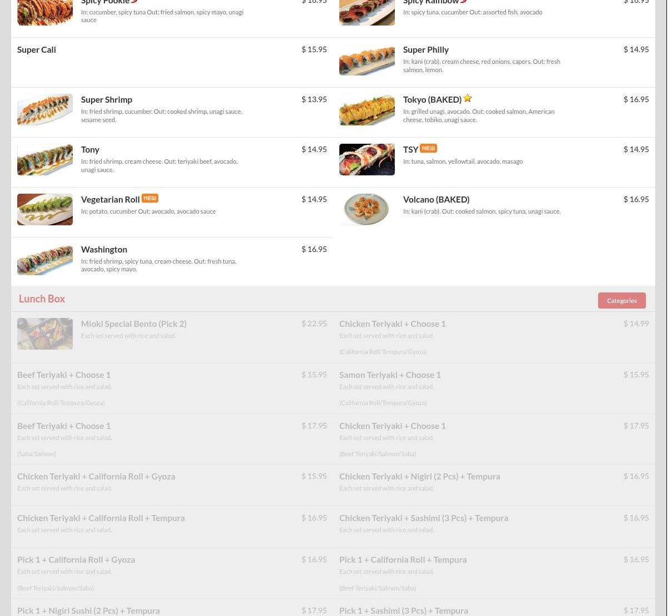Click the $ 22.95 price of Mioki Bento

314,324
